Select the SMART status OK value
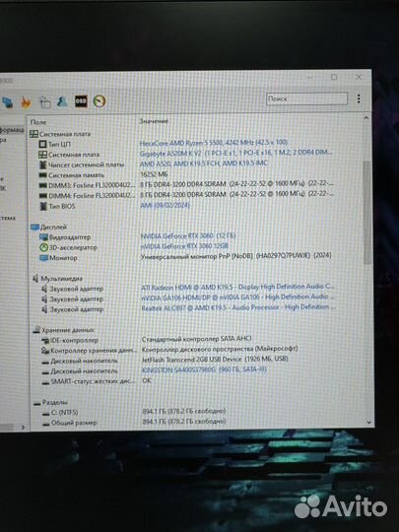Image resolution: width=399 pixels, height=532 pixels. tap(147, 380)
